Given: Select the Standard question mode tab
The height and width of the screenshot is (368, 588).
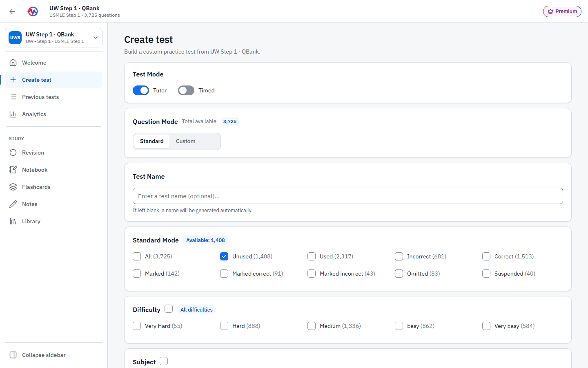Looking at the screenshot, I should [152, 141].
